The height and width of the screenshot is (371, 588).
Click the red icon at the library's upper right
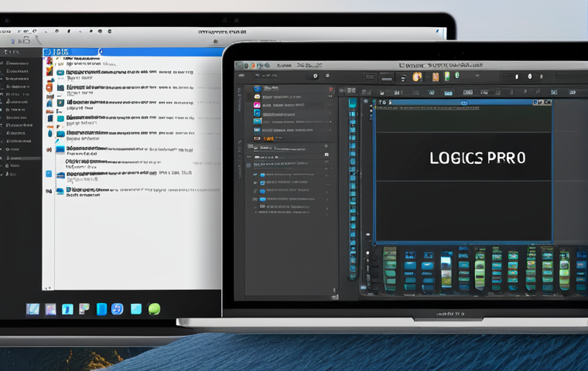(x=331, y=90)
